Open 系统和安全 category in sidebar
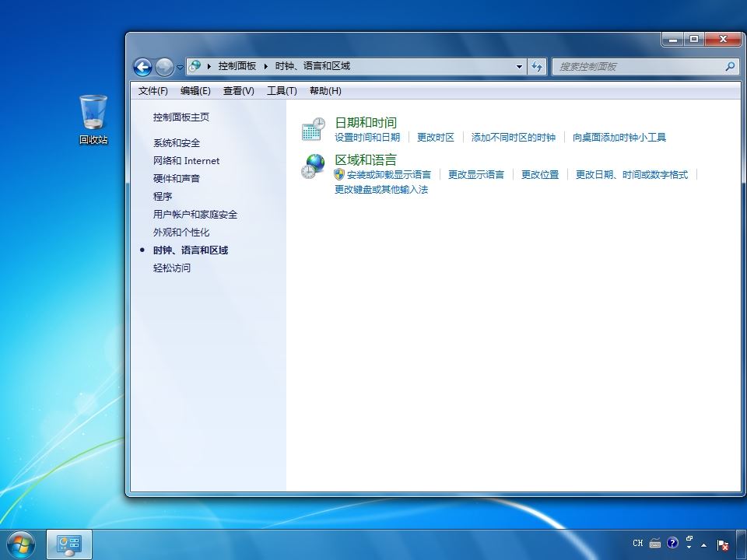The image size is (747, 560). tap(177, 143)
